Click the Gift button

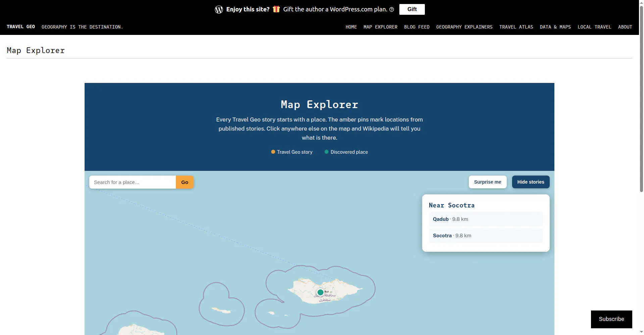point(412,9)
